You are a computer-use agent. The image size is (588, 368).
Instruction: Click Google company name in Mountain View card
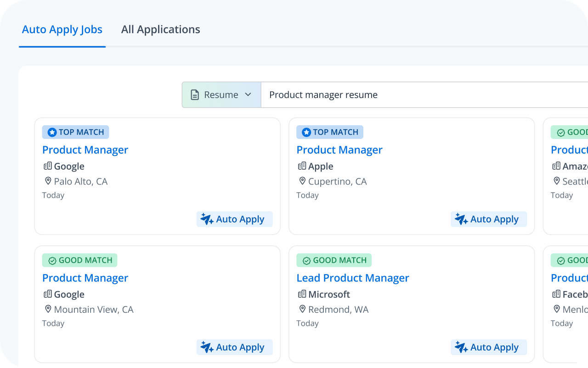pyautogui.click(x=69, y=294)
